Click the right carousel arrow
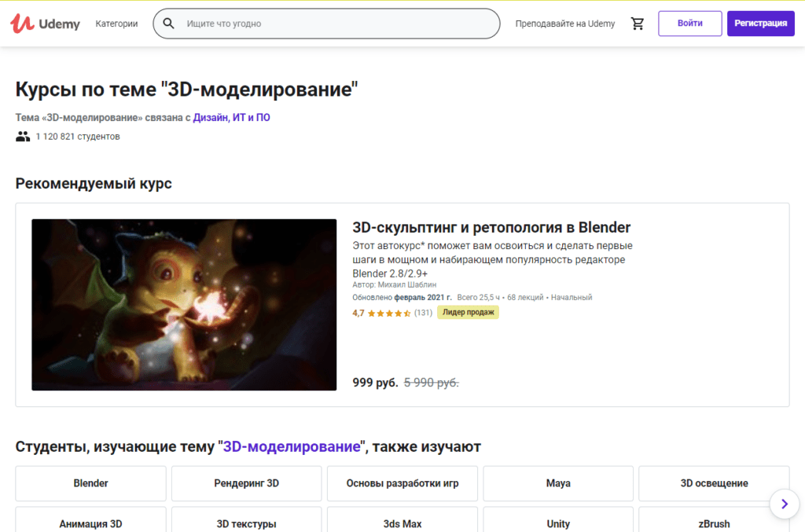Screen dimensions: 805x532 [784, 504]
